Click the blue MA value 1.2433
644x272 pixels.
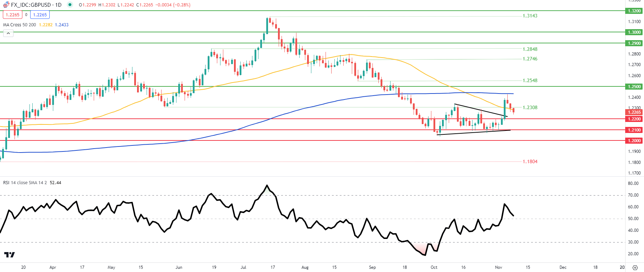coord(62,25)
